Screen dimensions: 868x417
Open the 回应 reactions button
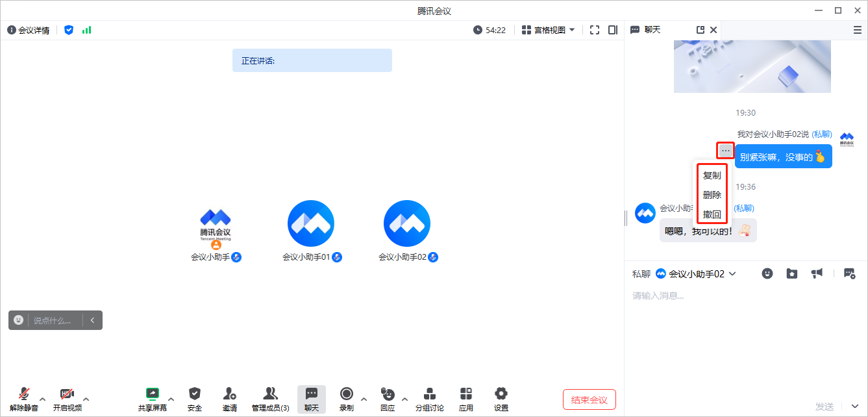[388, 399]
